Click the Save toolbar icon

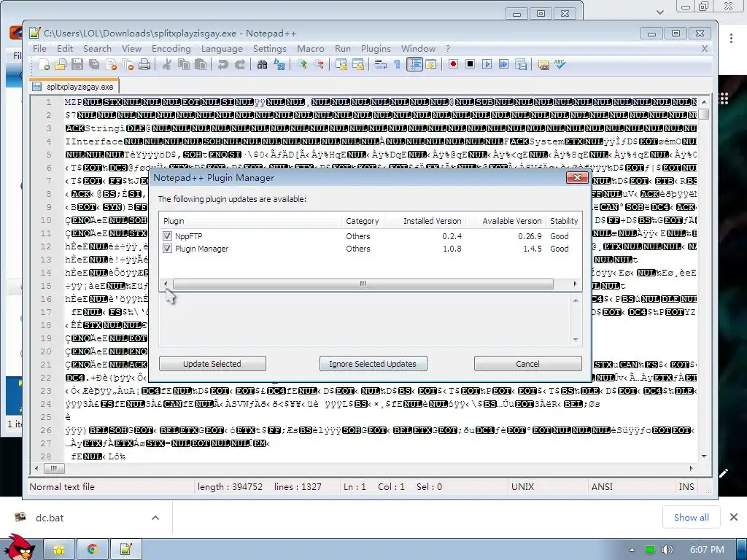[77, 64]
